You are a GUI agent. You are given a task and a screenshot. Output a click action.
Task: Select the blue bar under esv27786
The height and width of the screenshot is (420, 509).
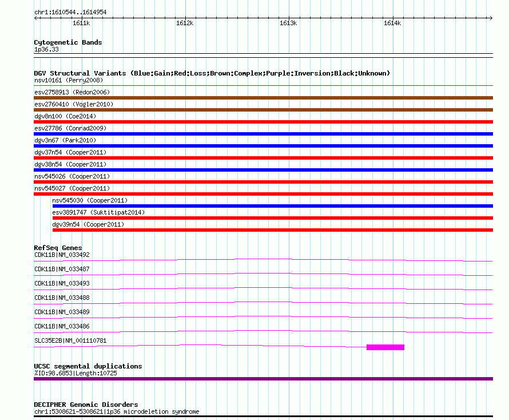coord(263,134)
